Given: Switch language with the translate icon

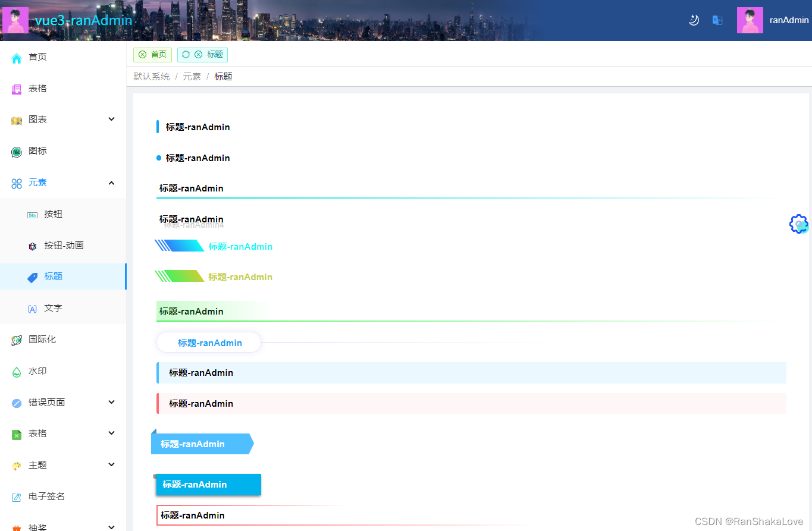Looking at the screenshot, I should pos(717,20).
